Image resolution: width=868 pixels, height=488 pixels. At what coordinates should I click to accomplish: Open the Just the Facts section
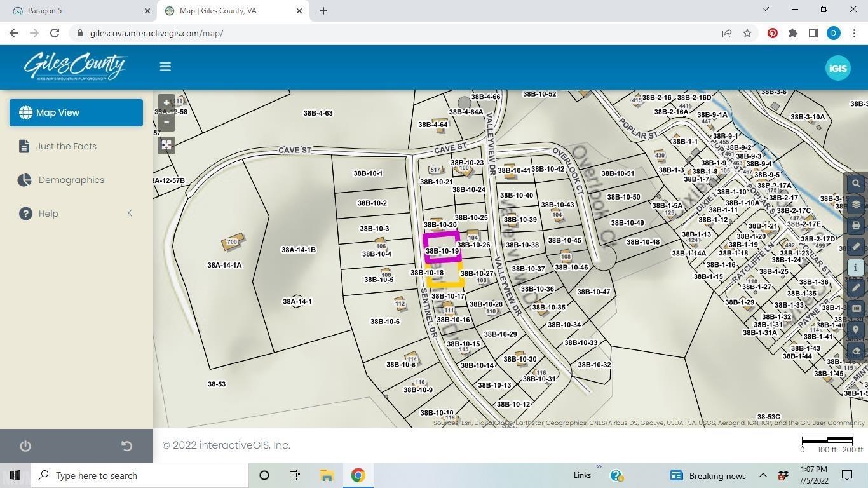[66, 146]
